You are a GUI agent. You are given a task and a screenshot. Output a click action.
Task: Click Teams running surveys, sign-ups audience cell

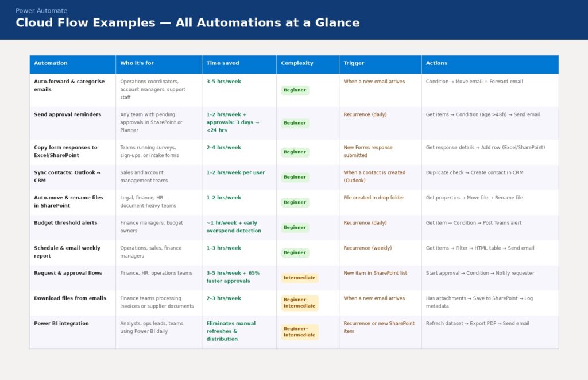coord(149,151)
